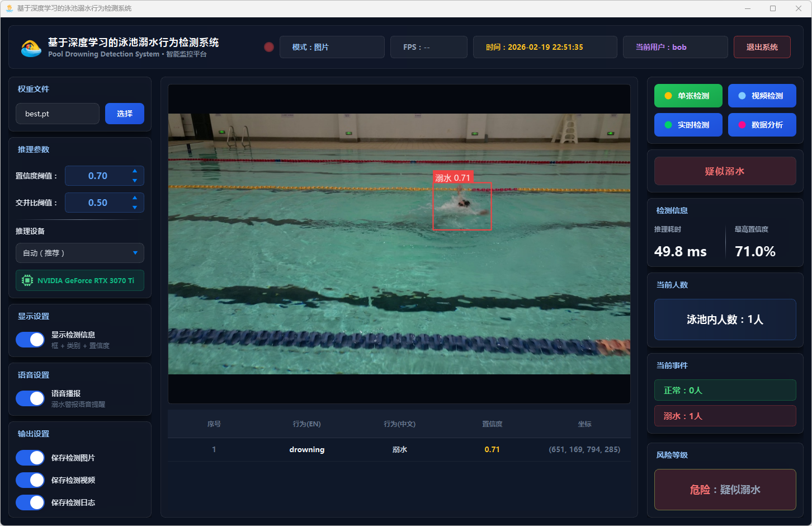Select the single image detection mode
The height and width of the screenshot is (526, 812).
[x=688, y=96]
